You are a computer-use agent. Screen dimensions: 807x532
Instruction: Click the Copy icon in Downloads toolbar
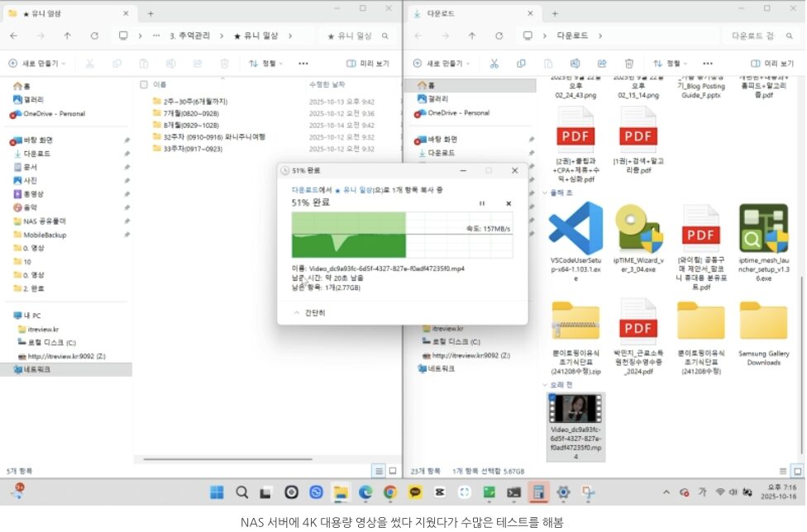coord(521,64)
